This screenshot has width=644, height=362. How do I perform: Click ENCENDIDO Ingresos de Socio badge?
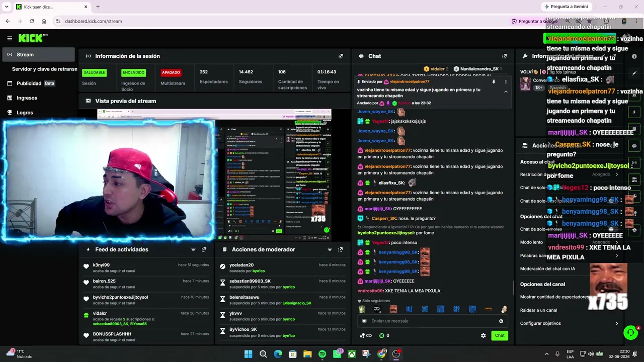pos(133,72)
